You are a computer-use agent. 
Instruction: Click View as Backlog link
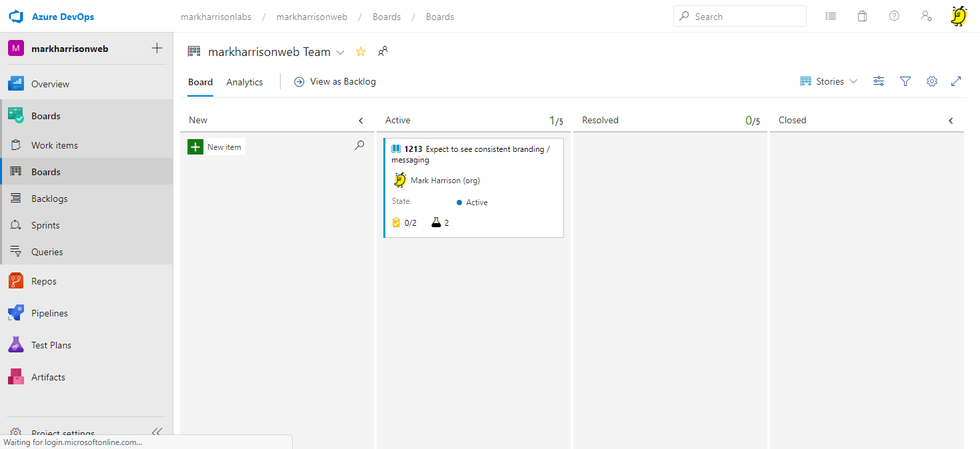pyautogui.click(x=335, y=81)
